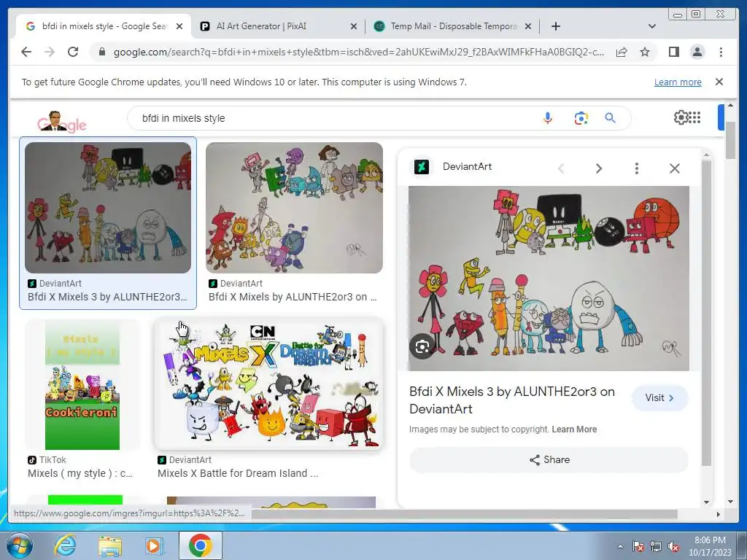747x560 pixels.
Task: Open new tab with plus button
Action: [x=555, y=26]
